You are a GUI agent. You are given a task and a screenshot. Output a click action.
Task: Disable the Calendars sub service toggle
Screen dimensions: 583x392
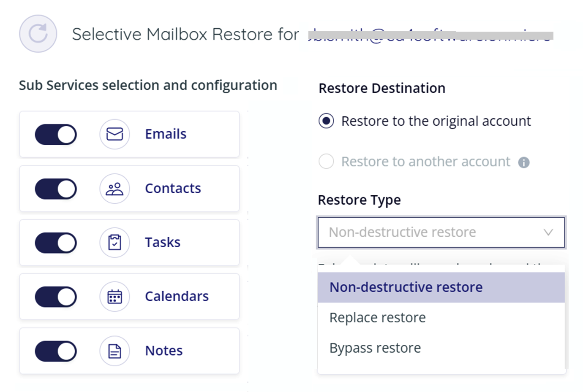click(x=56, y=297)
